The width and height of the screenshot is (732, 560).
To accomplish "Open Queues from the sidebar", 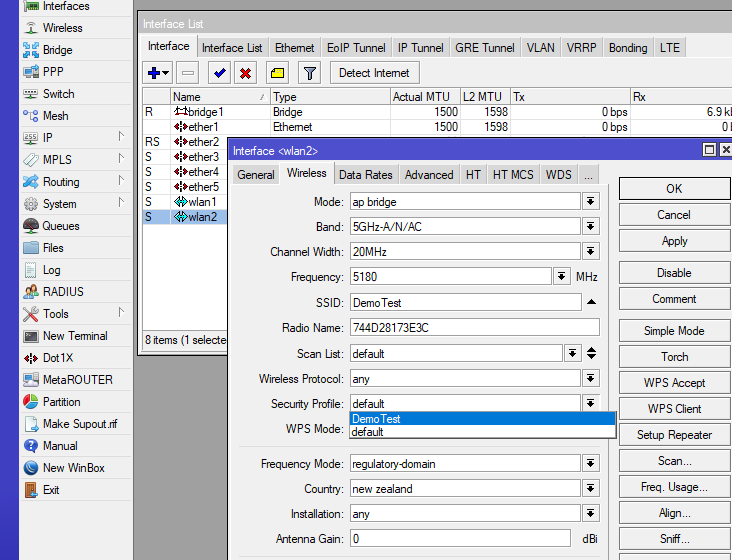I will 60,226.
